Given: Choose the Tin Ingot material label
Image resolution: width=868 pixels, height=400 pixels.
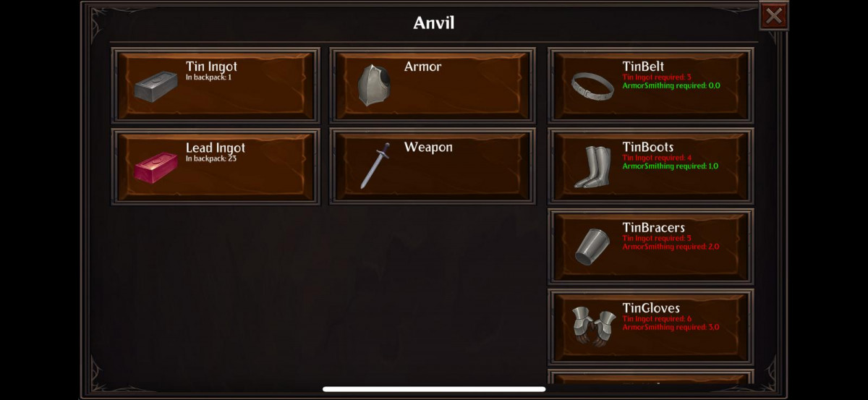Looking at the screenshot, I should coord(211,67).
